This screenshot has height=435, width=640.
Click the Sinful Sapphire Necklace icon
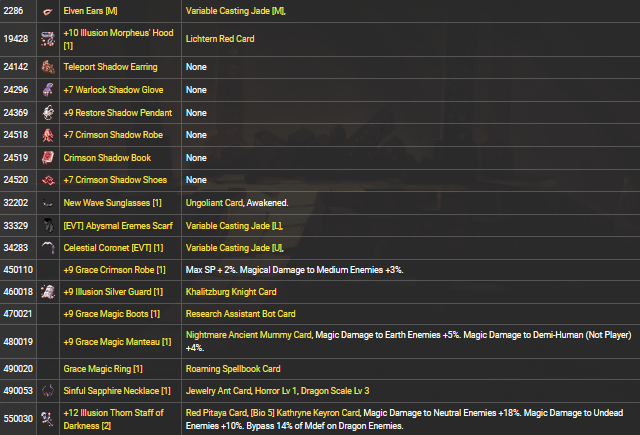click(48, 391)
